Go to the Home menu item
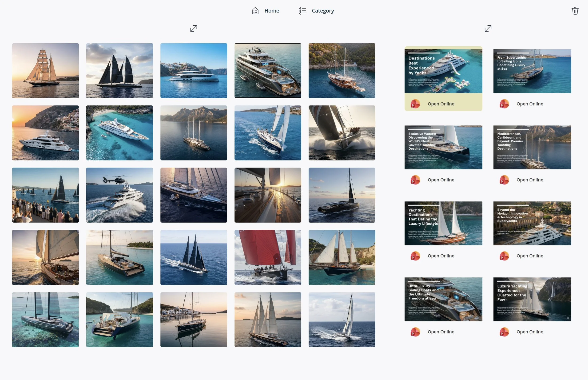Image resolution: width=588 pixels, height=380 pixels. click(272, 11)
